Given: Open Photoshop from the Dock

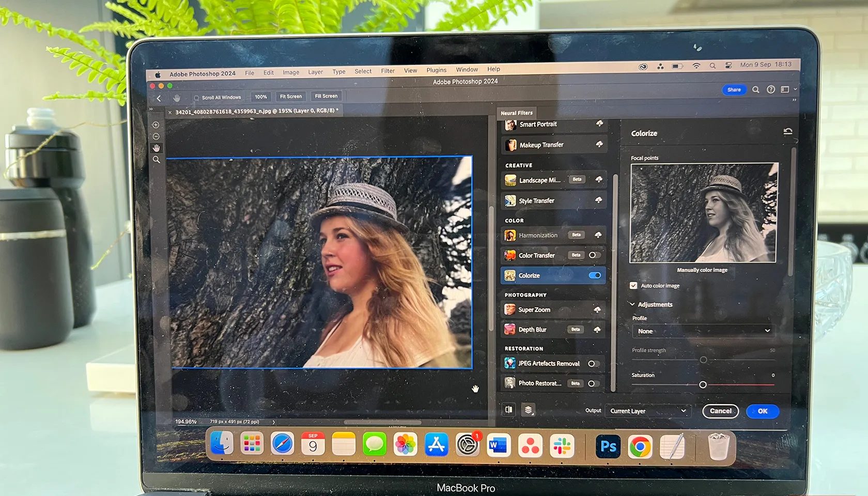Looking at the screenshot, I should click(608, 446).
